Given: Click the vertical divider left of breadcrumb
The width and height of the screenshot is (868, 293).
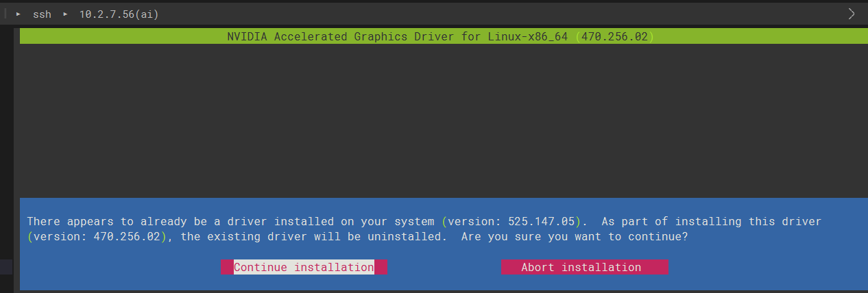Looking at the screenshot, I should (5, 14).
